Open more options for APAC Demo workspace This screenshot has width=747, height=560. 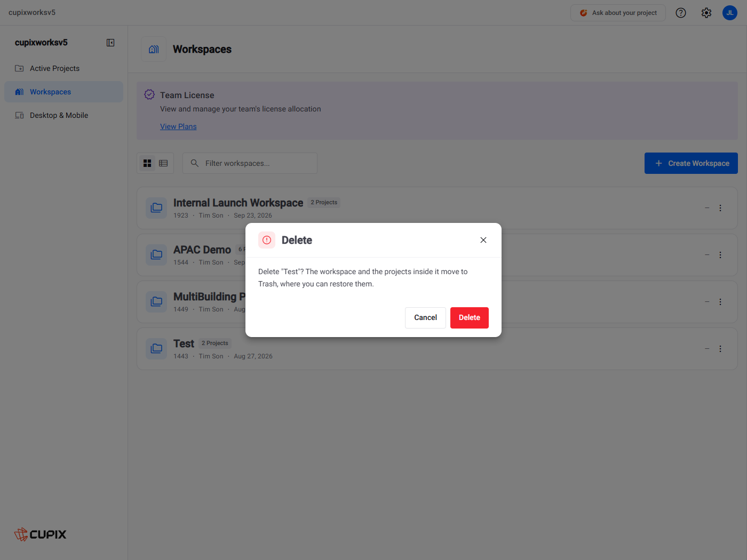(720, 255)
